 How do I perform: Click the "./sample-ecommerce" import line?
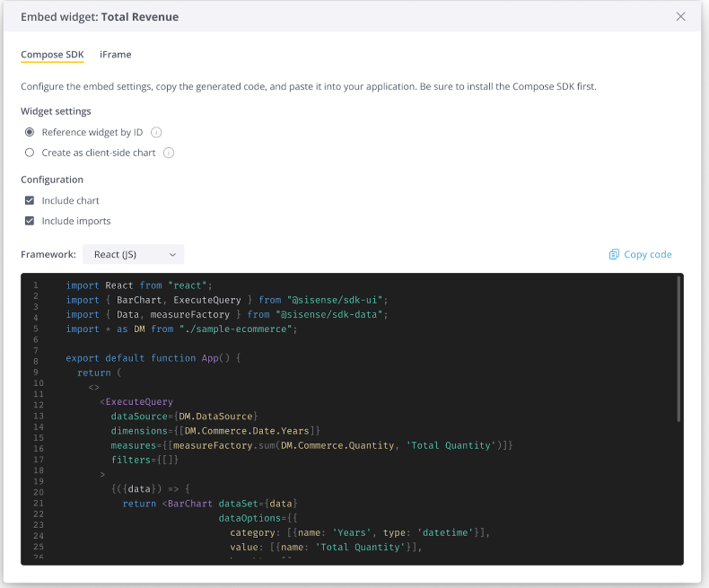182,329
